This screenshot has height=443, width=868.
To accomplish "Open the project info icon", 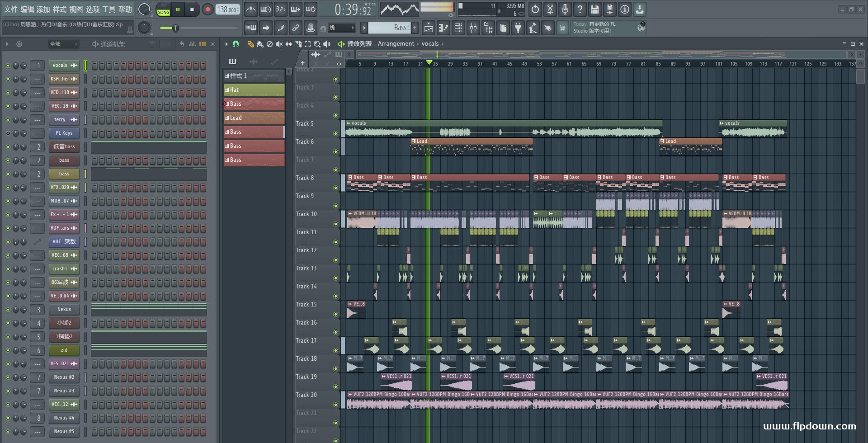I will (624, 9).
